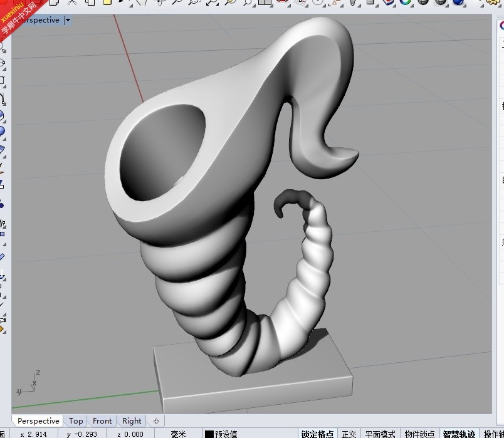Select the Cut scissors icon in toolbar
The image size is (504, 438).
[x=71, y=3]
